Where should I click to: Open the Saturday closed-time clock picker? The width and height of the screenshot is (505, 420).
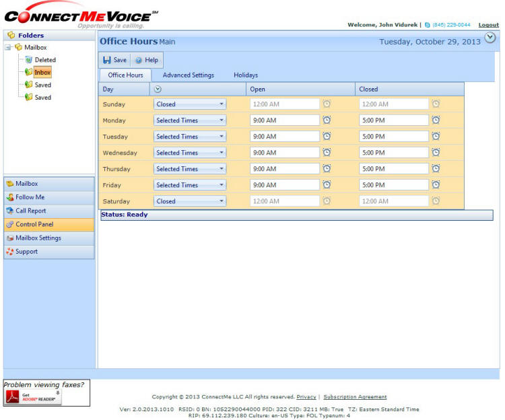436,201
